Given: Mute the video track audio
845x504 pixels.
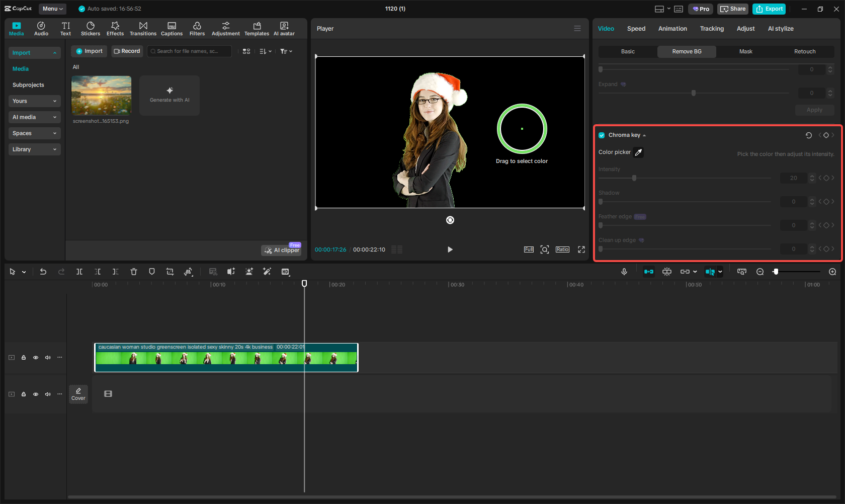Looking at the screenshot, I should [x=47, y=357].
